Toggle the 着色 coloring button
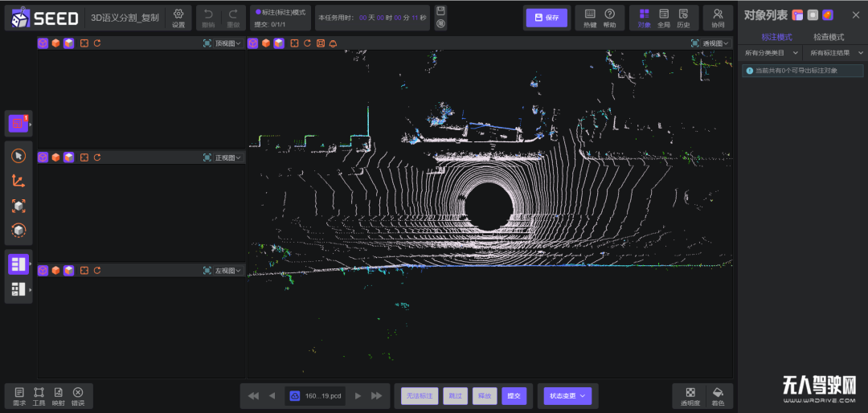This screenshot has width=868, height=413. 718,396
